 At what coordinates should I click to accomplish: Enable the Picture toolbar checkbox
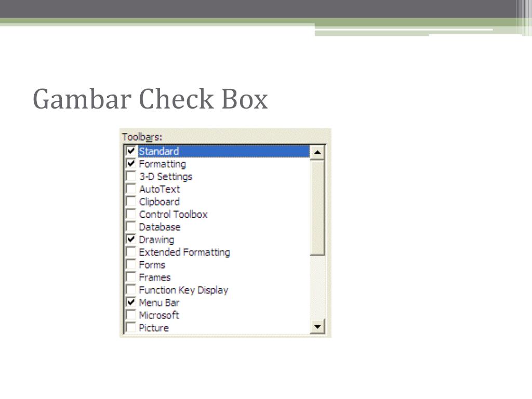(x=131, y=327)
